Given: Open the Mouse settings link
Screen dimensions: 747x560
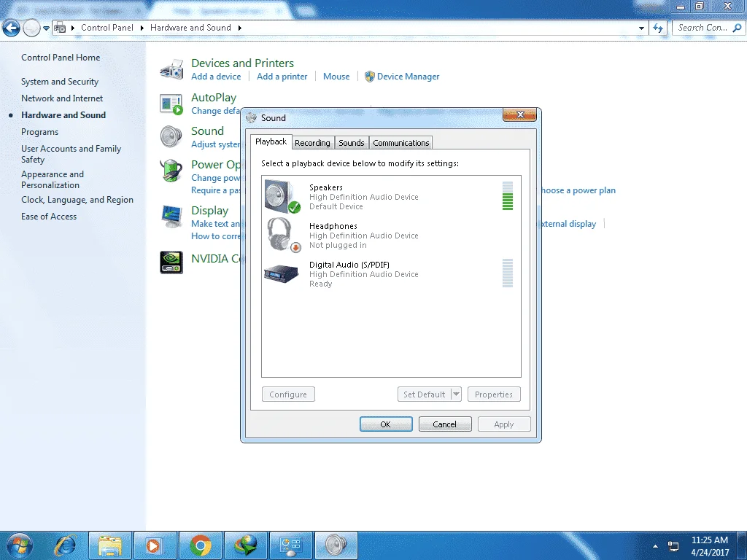Looking at the screenshot, I should tap(336, 77).
